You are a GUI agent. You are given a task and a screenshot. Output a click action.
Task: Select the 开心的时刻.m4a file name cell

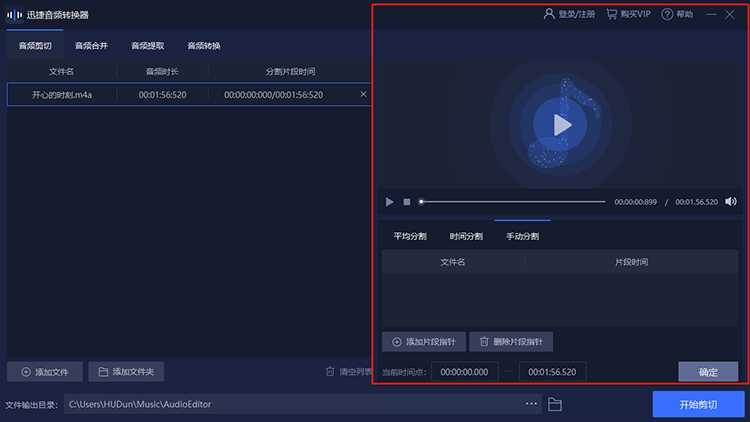[x=62, y=95]
